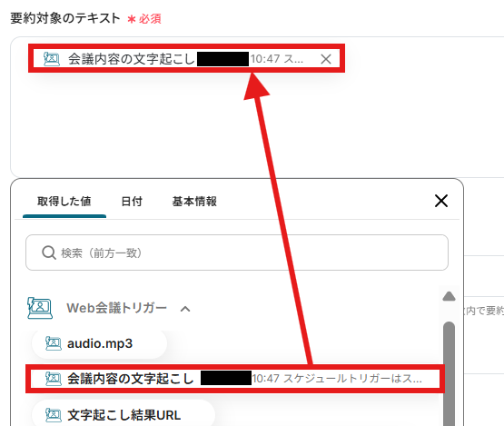
Task: Switch to the 取得した値 tab
Action: 64,202
